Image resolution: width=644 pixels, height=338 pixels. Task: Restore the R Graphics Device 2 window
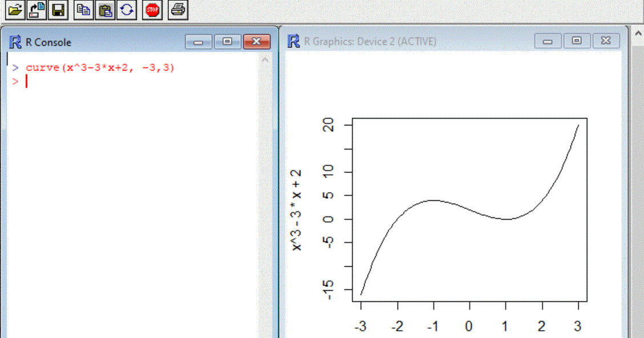[577, 40]
